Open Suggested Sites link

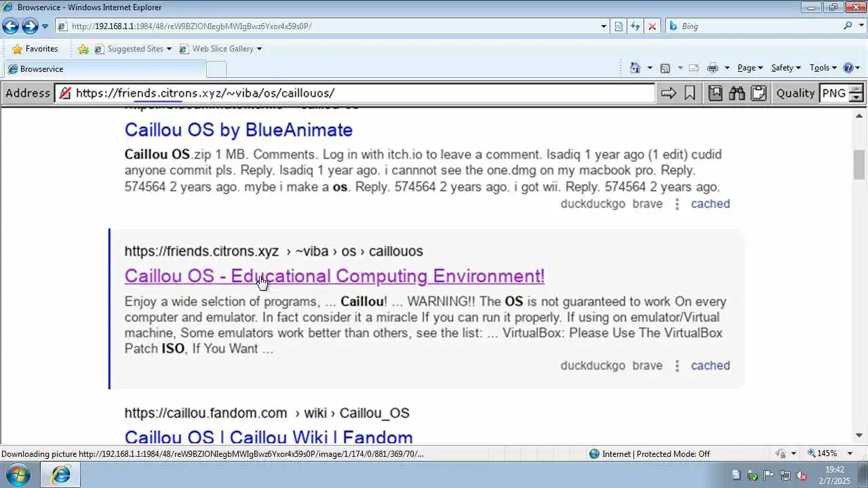pyautogui.click(x=133, y=49)
